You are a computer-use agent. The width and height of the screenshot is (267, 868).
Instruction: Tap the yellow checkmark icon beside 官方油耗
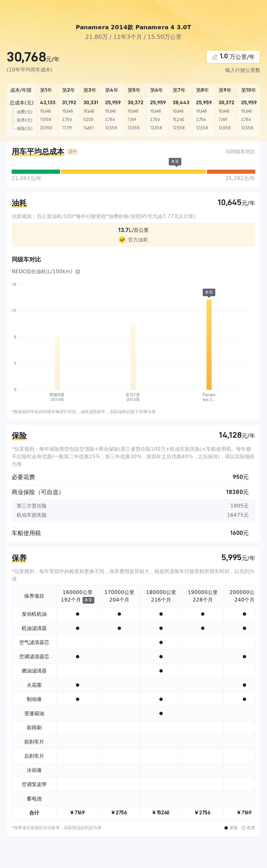pos(122,240)
